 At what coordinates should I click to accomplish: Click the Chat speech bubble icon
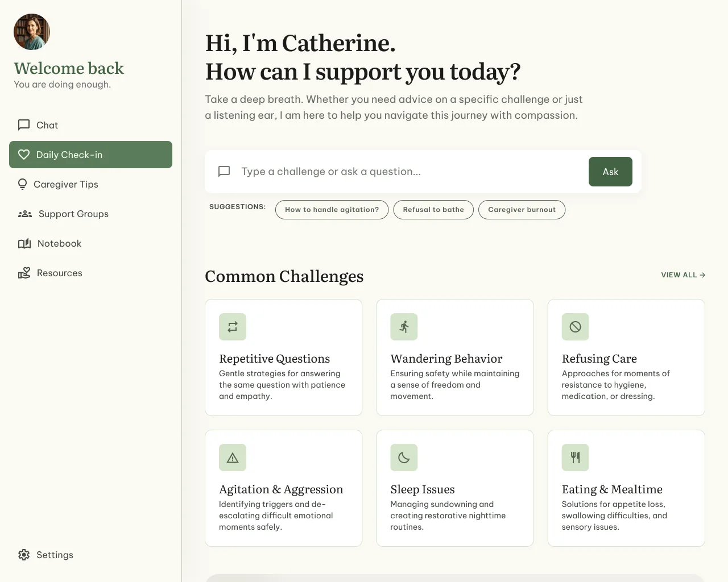pyautogui.click(x=24, y=125)
